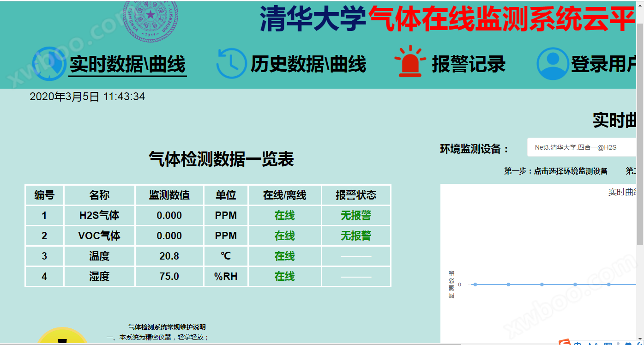Click the 名称 column header
Screen dimensions: 644x345
click(x=99, y=195)
